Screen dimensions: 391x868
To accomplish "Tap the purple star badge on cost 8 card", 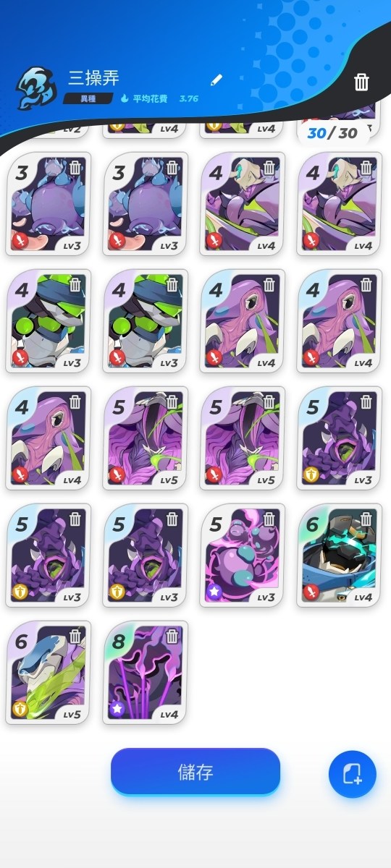I will (x=118, y=710).
